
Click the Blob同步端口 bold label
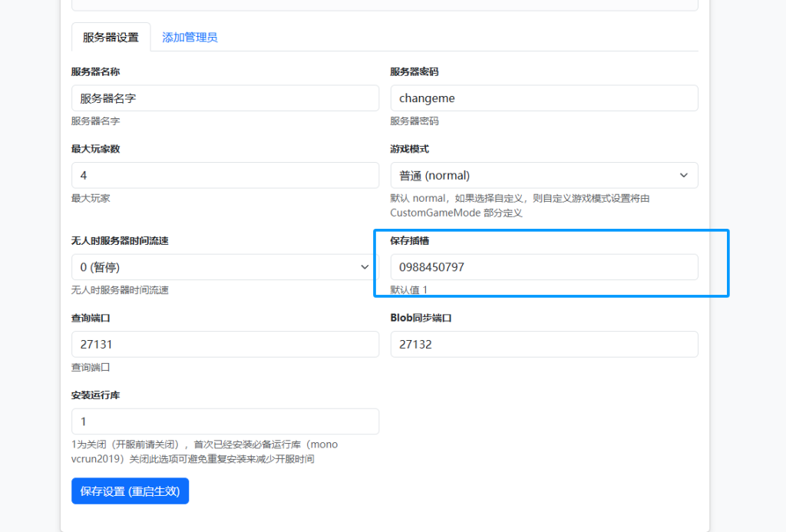420,318
